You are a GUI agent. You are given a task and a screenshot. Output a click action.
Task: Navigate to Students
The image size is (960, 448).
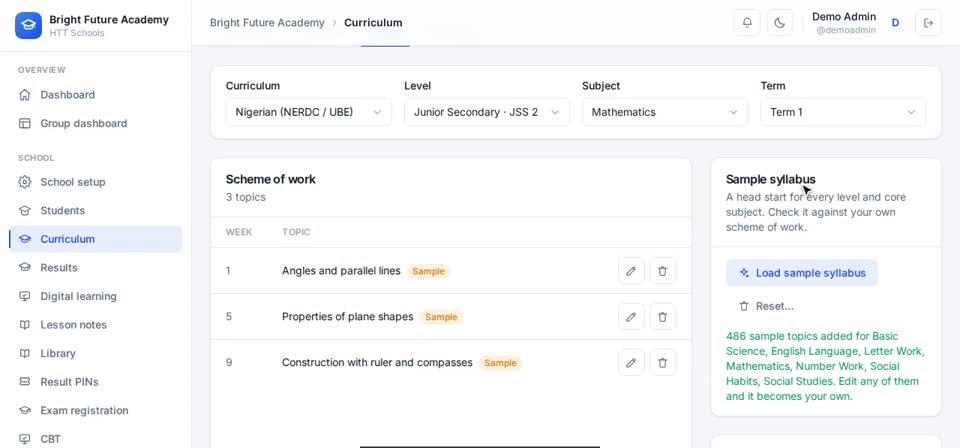tap(96, 211)
